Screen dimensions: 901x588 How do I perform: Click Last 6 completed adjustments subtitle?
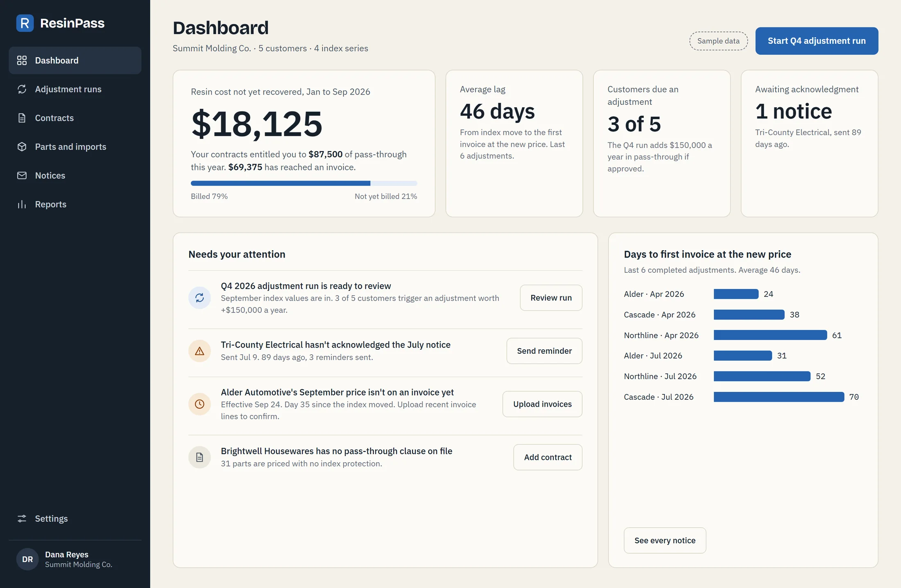click(712, 270)
